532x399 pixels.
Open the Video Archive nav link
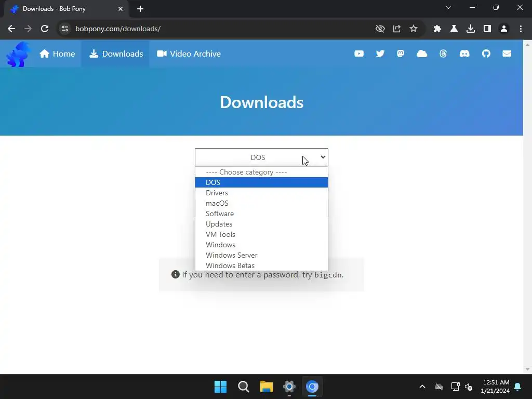tap(189, 54)
